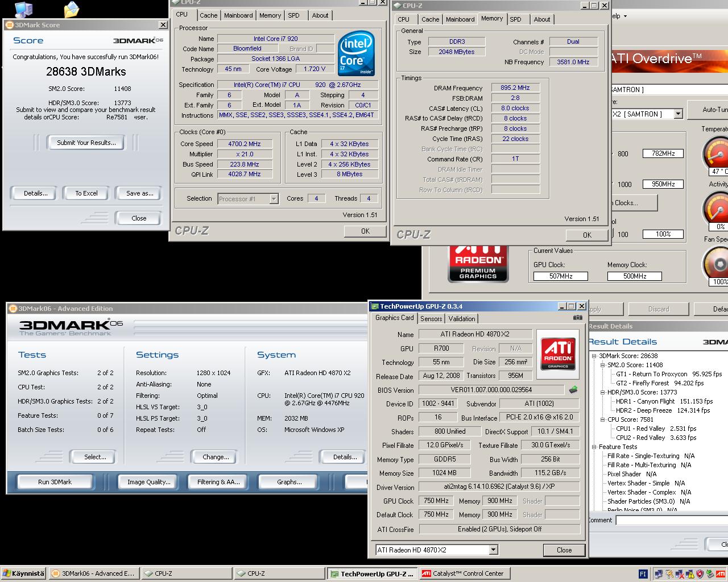Open the Processor #1 selection dropdown

(274, 199)
